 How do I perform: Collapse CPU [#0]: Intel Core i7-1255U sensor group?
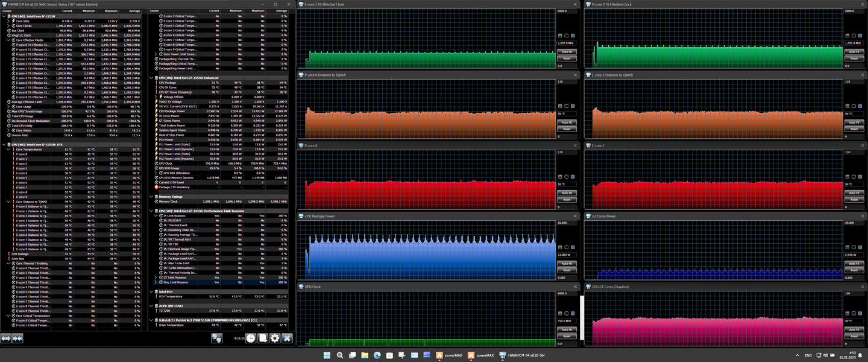[4, 16]
